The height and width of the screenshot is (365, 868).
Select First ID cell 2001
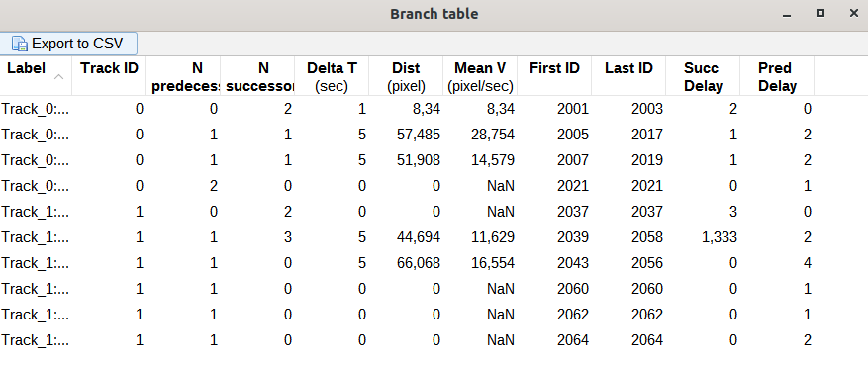[554, 109]
